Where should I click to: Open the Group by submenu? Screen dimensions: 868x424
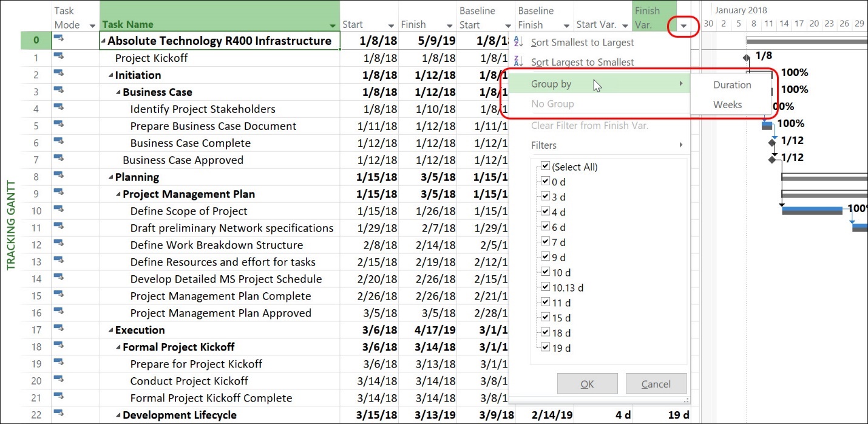coord(598,84)
